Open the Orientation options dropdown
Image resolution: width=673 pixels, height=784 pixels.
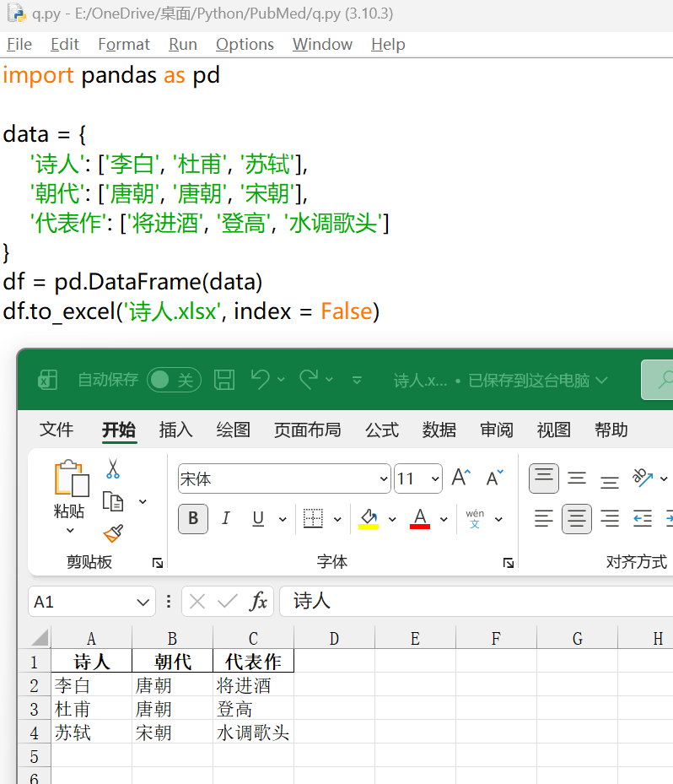click(x=664, y=479)
